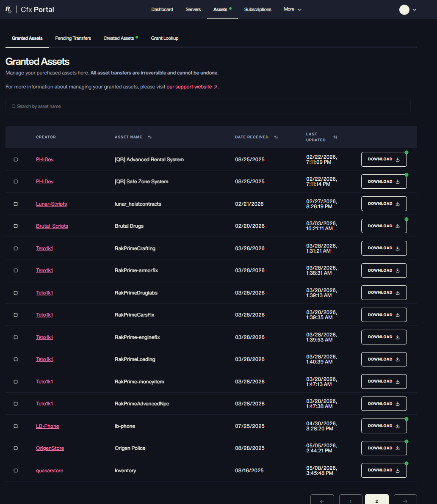Go to Dashboard

point(162,10)
